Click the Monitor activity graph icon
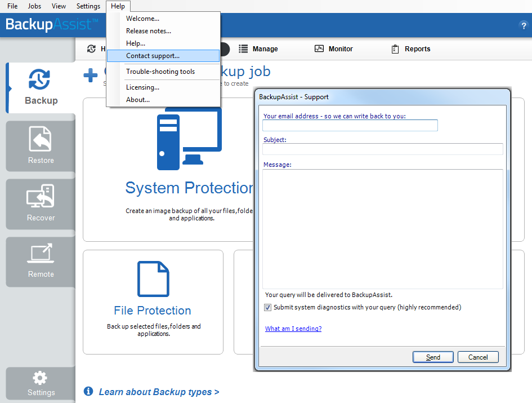The height and width of the screenshot is (403, 532). point(319,48)
